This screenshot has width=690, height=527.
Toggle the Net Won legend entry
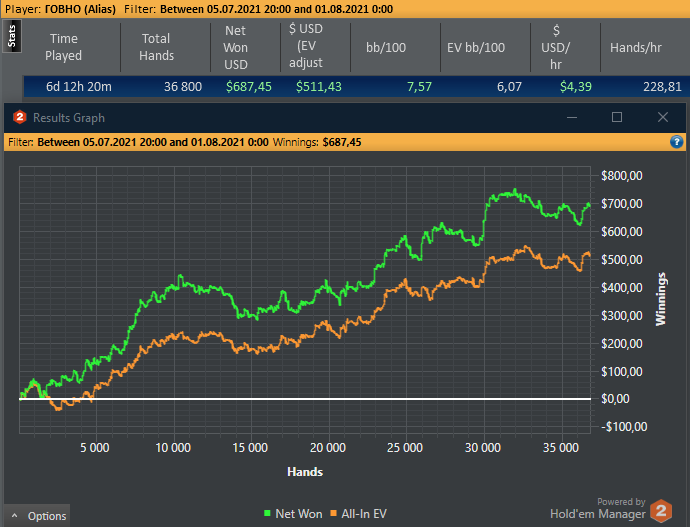(293, 513)
